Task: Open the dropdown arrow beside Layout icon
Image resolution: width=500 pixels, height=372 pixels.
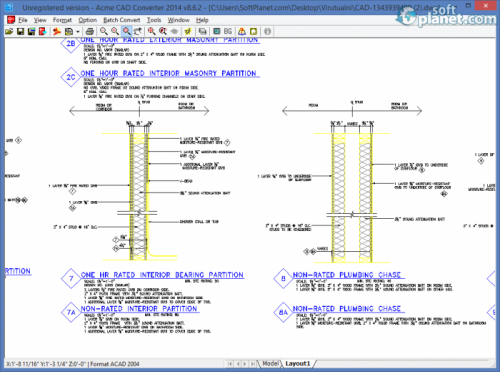Action: pos(78,32)
